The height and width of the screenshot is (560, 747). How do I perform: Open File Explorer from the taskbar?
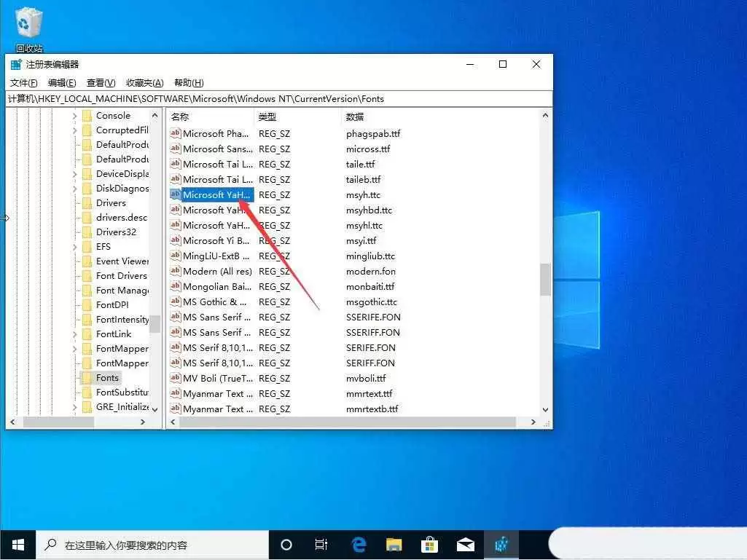[x=394, y=544]
